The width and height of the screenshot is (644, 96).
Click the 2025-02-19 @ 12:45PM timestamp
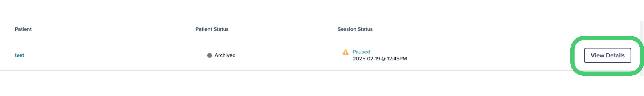pyautogui.click(x=379, y=59)
